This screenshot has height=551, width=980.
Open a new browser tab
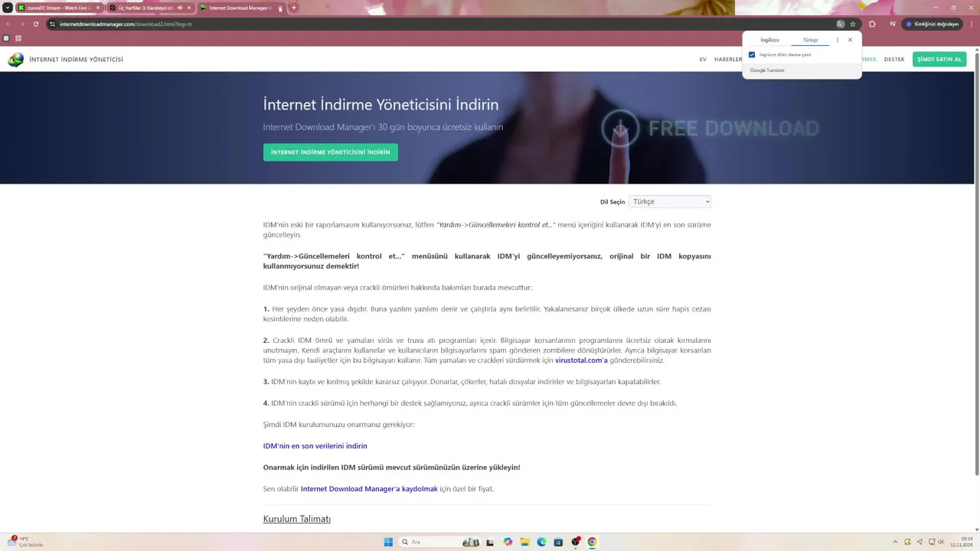coord(293,8)
